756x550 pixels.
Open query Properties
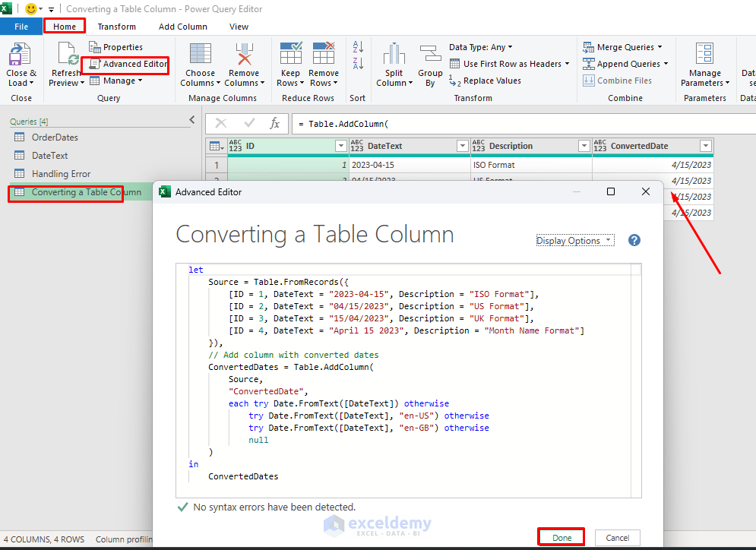pyautogui.click(x=115, y=47)
